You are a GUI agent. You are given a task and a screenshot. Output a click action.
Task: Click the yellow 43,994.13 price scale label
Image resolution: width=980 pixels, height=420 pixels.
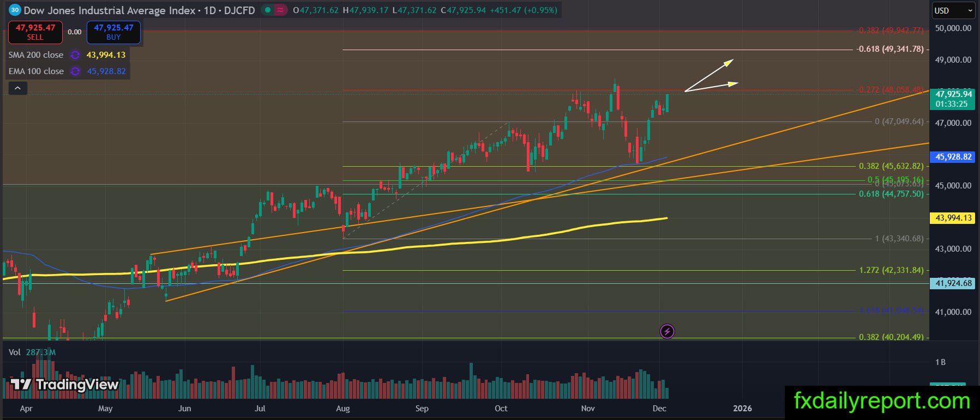[953, 218]
